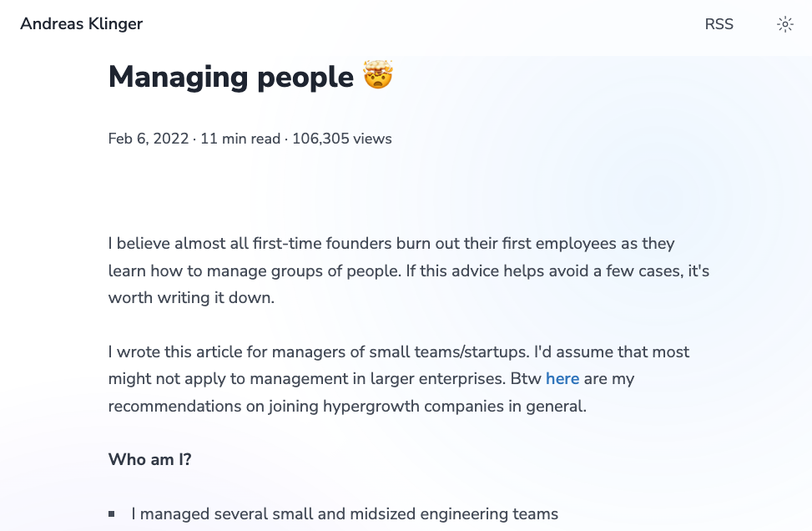Viewport: 812px width, 531px height.
Task: Click the "11 min read" label
Action: tap(240, 139)
